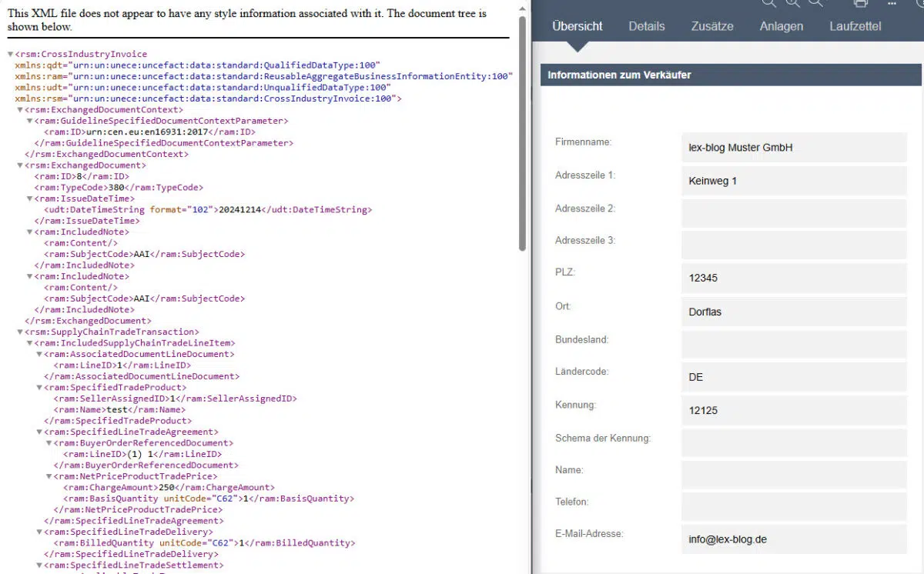Click the leftmost search magnifier icon
Image resolution: width=924 pixels, height=574 pixels.
click(768, 4)
